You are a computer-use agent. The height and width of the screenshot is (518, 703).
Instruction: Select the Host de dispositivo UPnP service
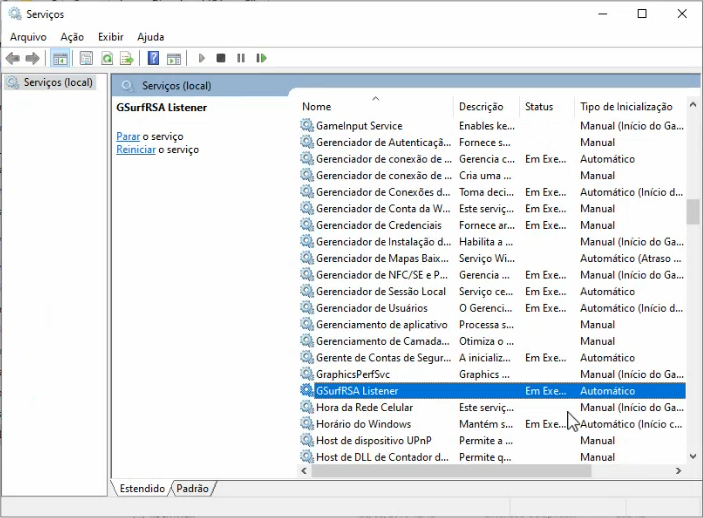click(x=373, y=440)
